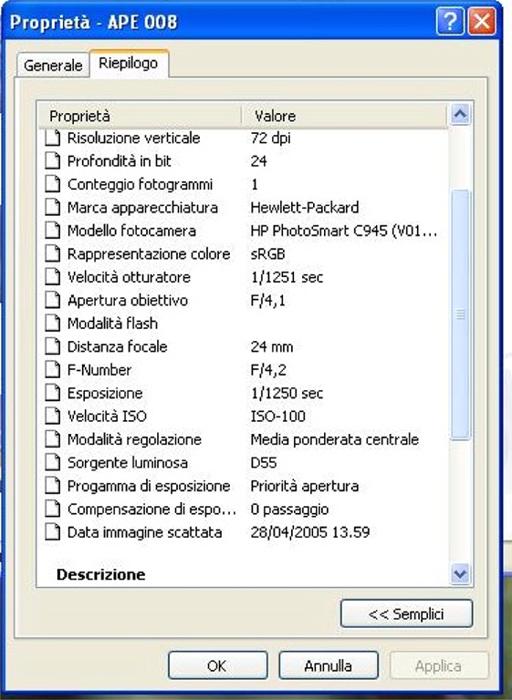Switch to the Generale tab

click(53, 65)
